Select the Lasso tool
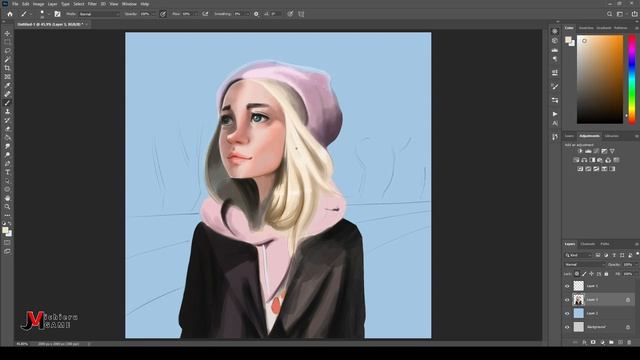640x360 pixels. [x=7, y=51]
